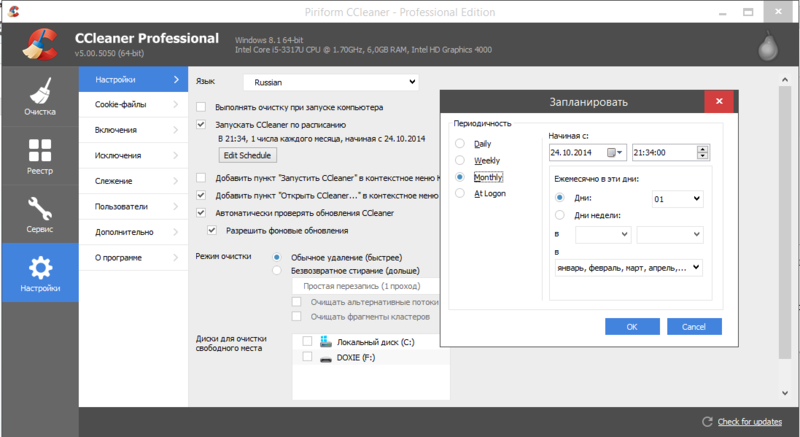Toggle Очищать альтернативные потоки checkbox
Screen dimensions: 800x437
296,301
